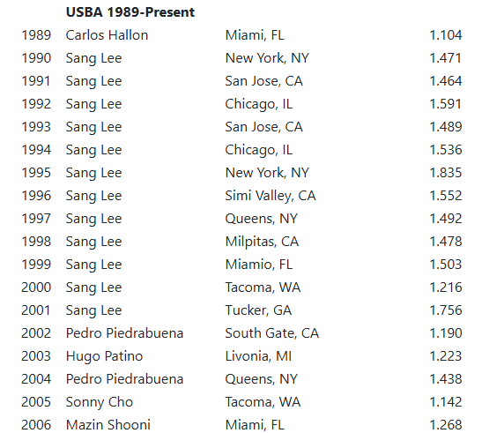The image size is (504, 433).
Task: Select Hugo Patino in 2003 row
Action: [104, 356]
